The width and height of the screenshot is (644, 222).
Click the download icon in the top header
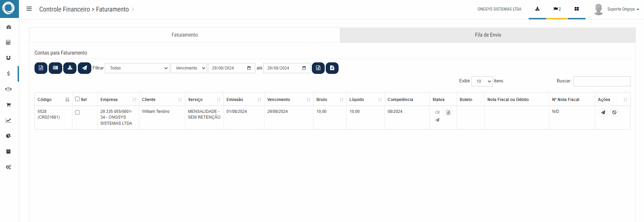(537, 9)
